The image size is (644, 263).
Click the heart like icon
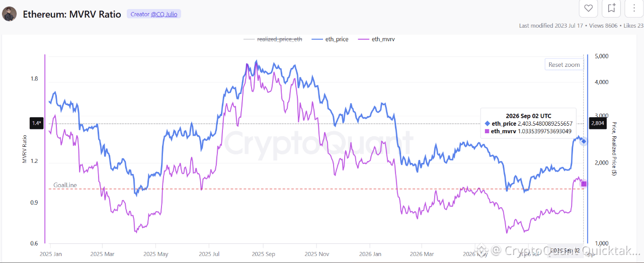(588, 8)
